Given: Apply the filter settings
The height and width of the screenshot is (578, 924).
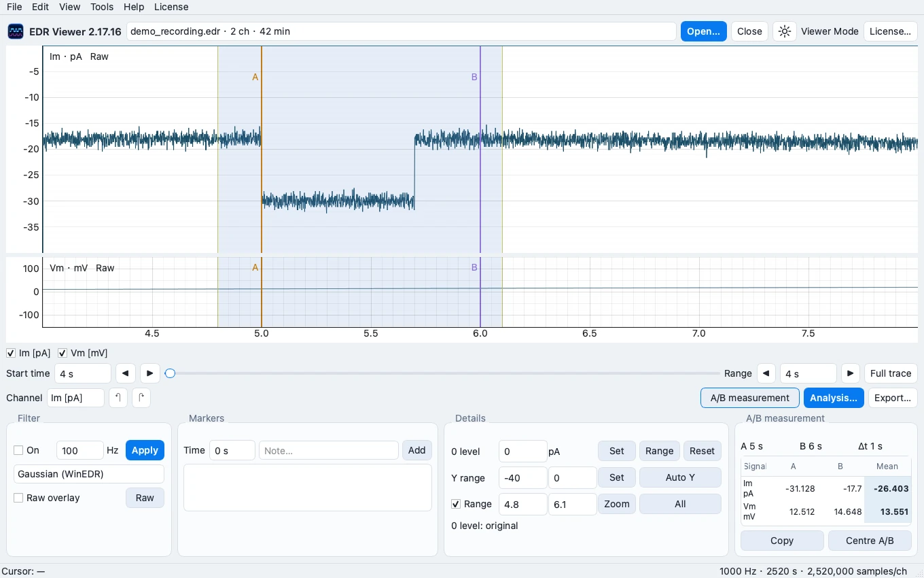Looking at the screenshot, I should pos(145,450).
